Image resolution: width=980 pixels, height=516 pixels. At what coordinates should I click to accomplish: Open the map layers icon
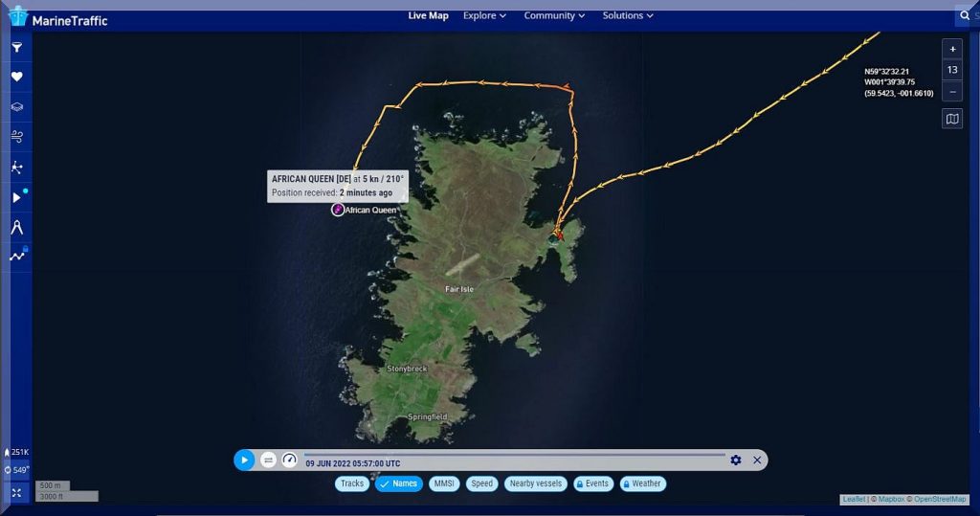16,107
